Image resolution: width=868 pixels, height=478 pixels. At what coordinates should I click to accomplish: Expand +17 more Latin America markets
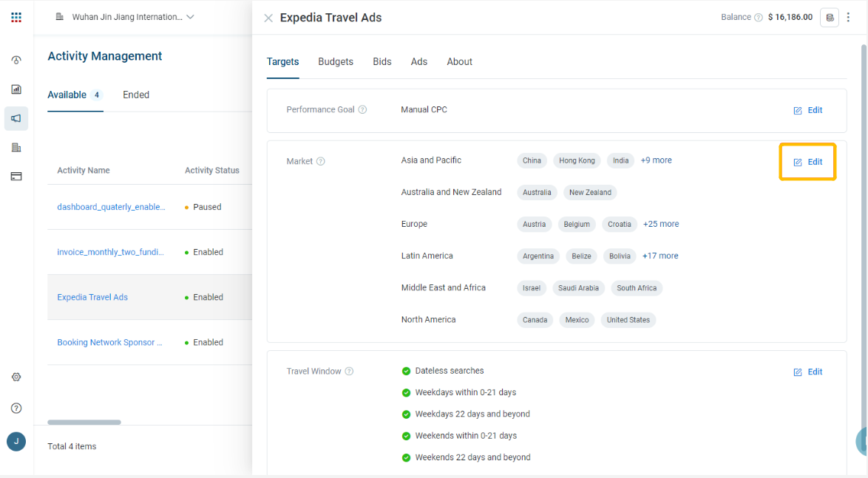coord(660,256)
